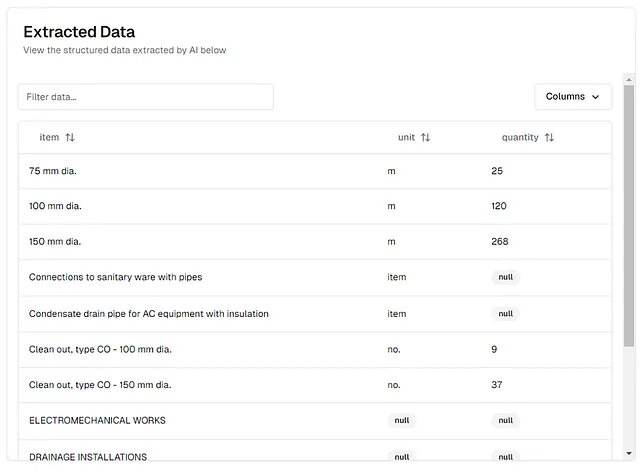Click unit 'no.' in Clean out 100 mm row
The height and width of the screenshot is (473, 640).
(x=393, y=349)
